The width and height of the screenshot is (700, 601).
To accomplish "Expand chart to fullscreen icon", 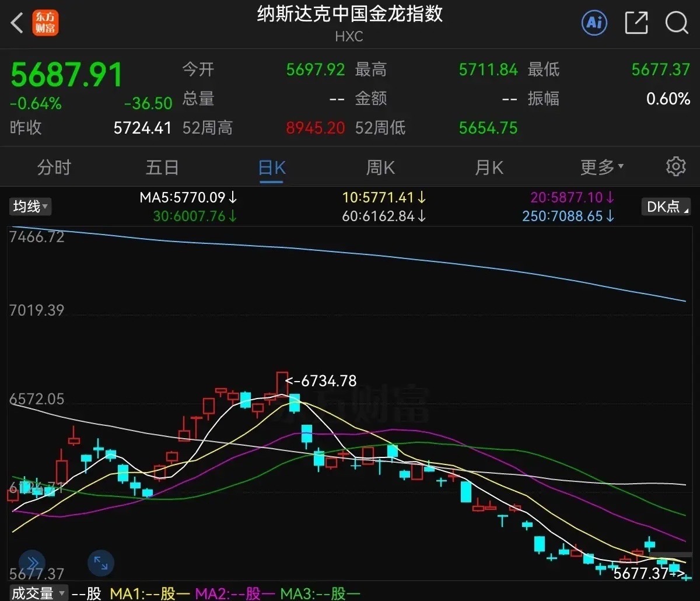I will pos(100,563).
